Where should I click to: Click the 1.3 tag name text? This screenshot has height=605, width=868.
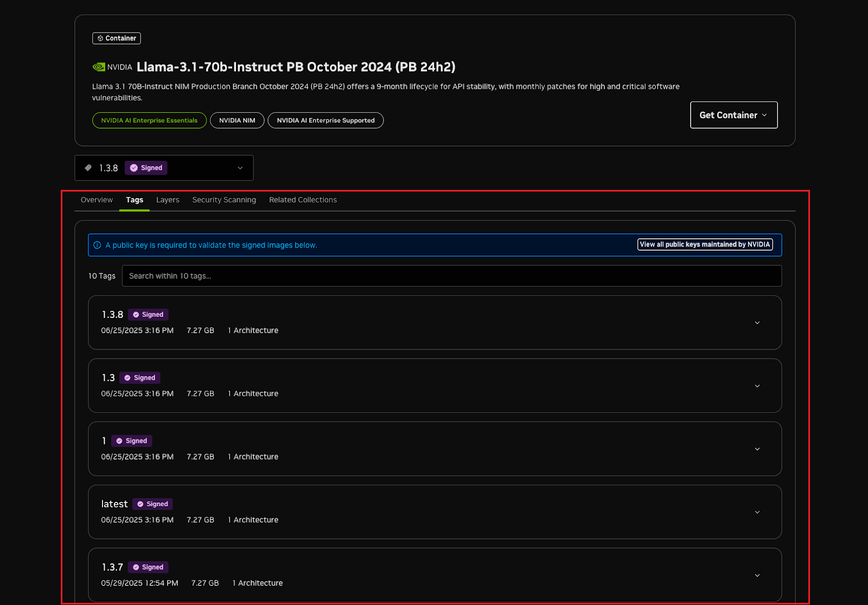pos(108,378)
